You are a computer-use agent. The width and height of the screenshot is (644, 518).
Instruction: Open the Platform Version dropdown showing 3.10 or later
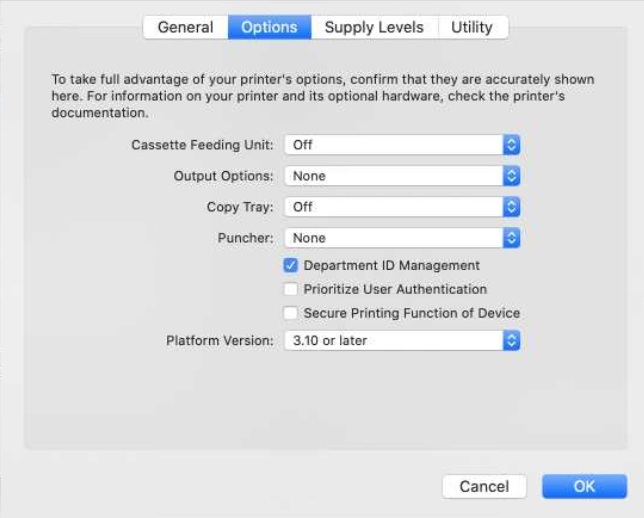click(x=393, y=341)
